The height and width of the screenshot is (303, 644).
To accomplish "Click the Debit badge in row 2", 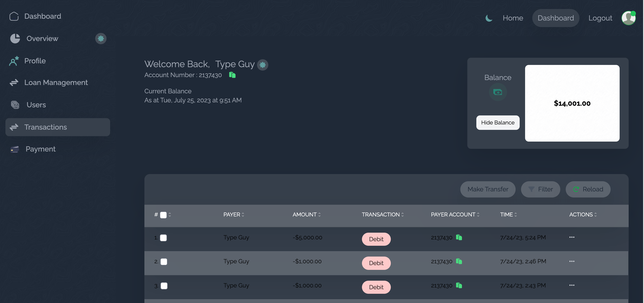I will point(376,263).
